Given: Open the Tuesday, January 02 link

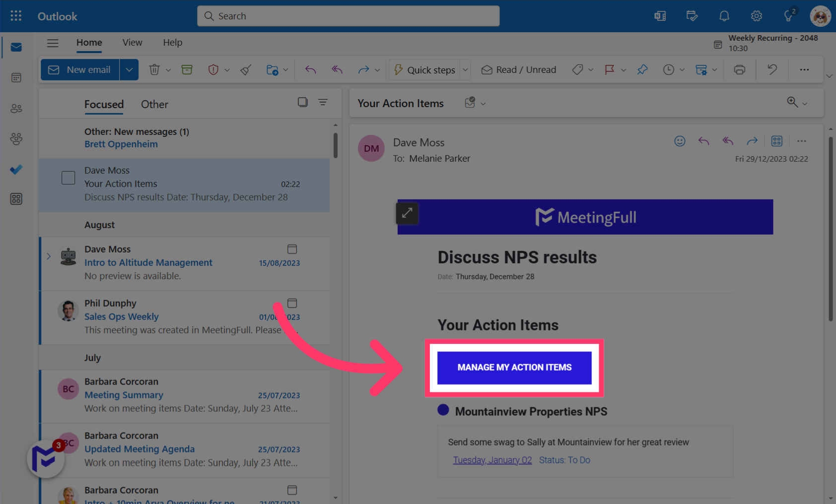Looking at the screenshot, I should [x=492, y=460].
